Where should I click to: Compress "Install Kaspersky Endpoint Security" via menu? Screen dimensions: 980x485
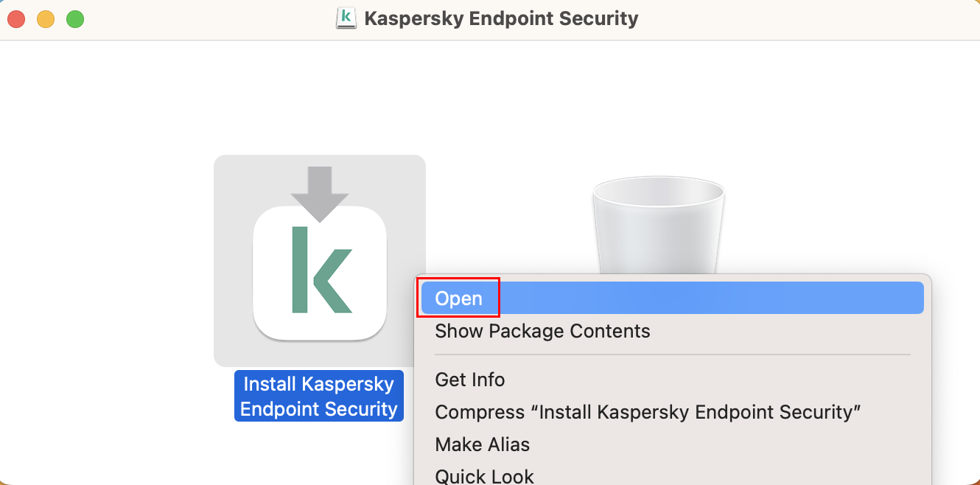pos(648,412)
